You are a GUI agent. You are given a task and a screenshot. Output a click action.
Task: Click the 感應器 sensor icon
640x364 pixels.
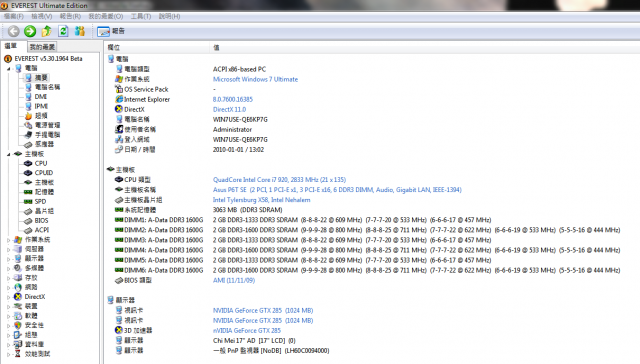[28, 144]
